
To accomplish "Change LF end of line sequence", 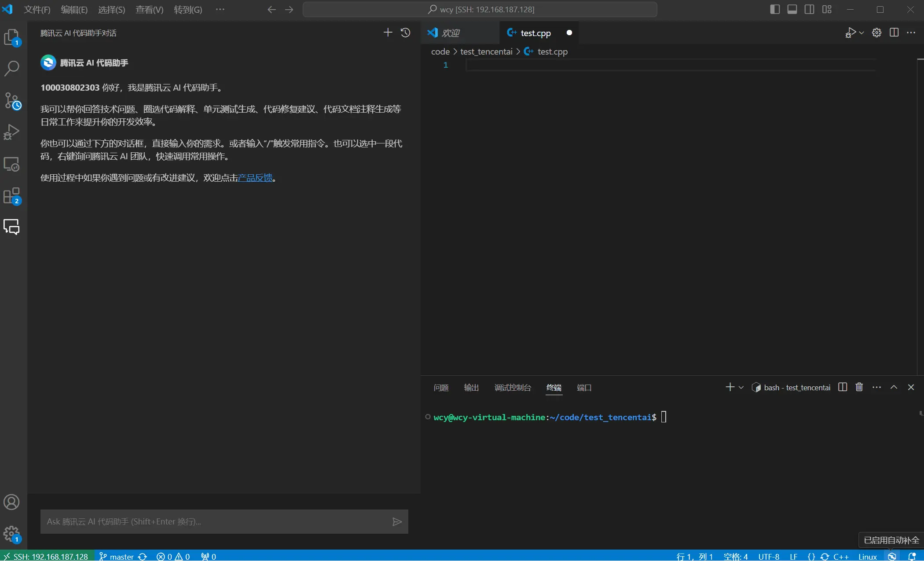I will [794, 557].
